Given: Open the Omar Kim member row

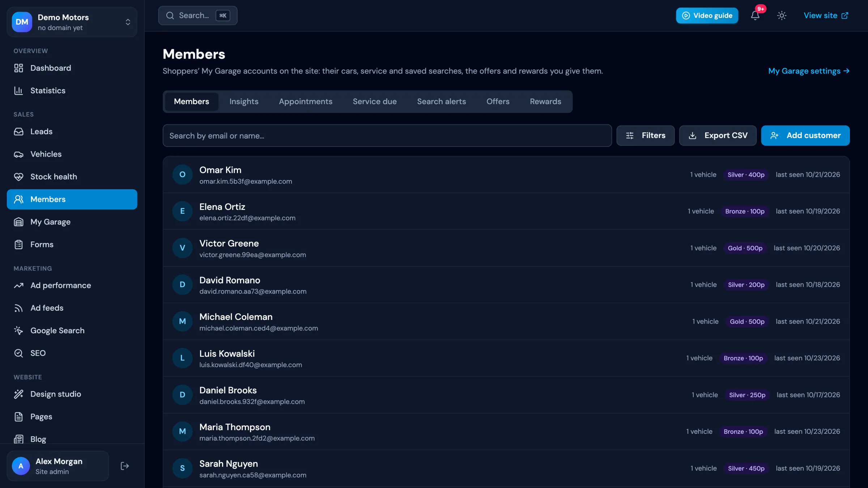Looking at the screenshot, I should tap(506, 175).
